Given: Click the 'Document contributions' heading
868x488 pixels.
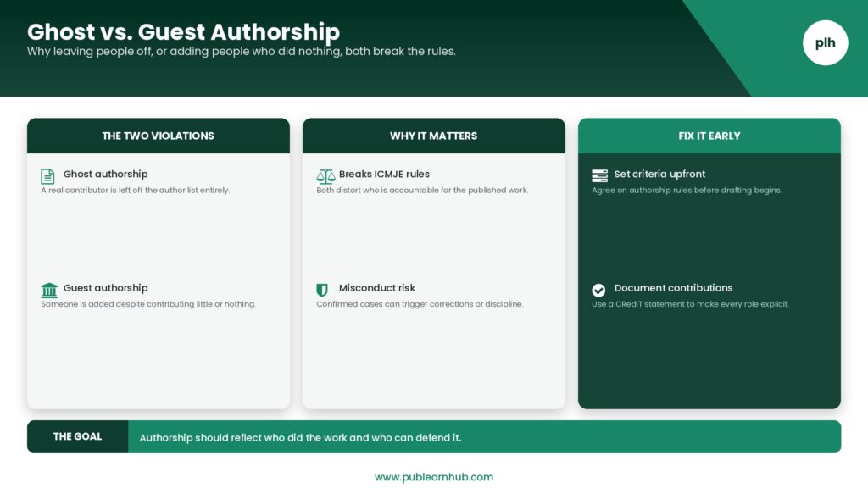Looking at the screenshot, I should coord(673,288).
